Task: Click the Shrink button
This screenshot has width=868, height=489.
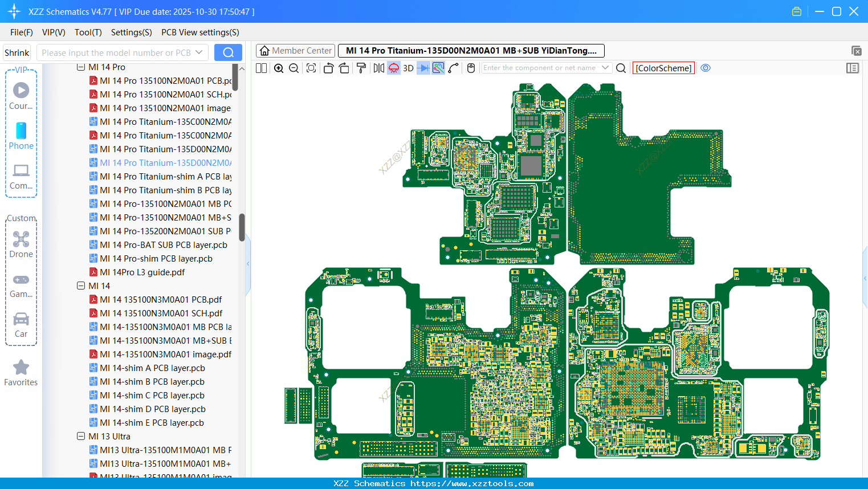Action: tap(17, 52)
